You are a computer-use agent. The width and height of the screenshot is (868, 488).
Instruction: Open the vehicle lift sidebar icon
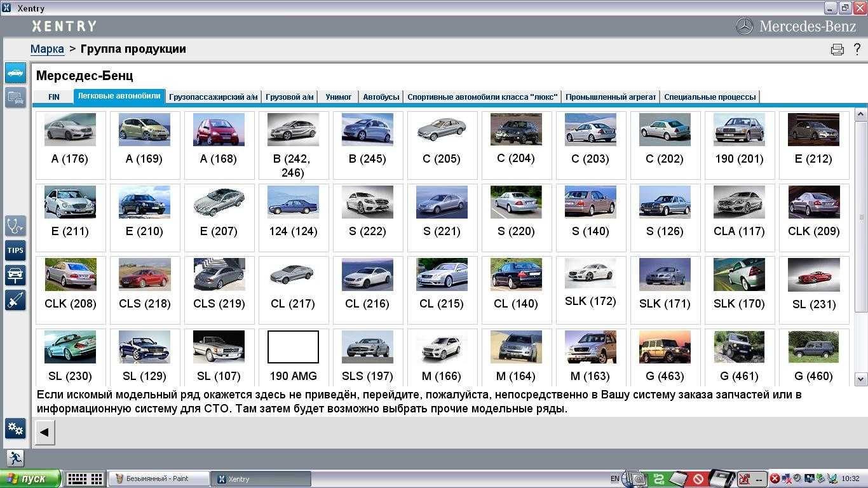coord(15,275)
